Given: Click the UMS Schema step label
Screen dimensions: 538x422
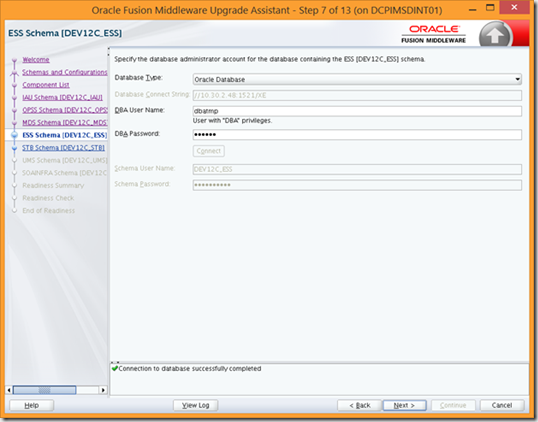Looking at the screenshot, I should point(65,160).
